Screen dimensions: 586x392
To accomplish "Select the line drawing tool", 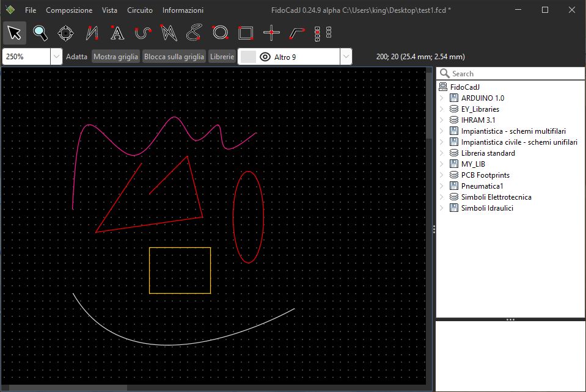I will (92, 33).
